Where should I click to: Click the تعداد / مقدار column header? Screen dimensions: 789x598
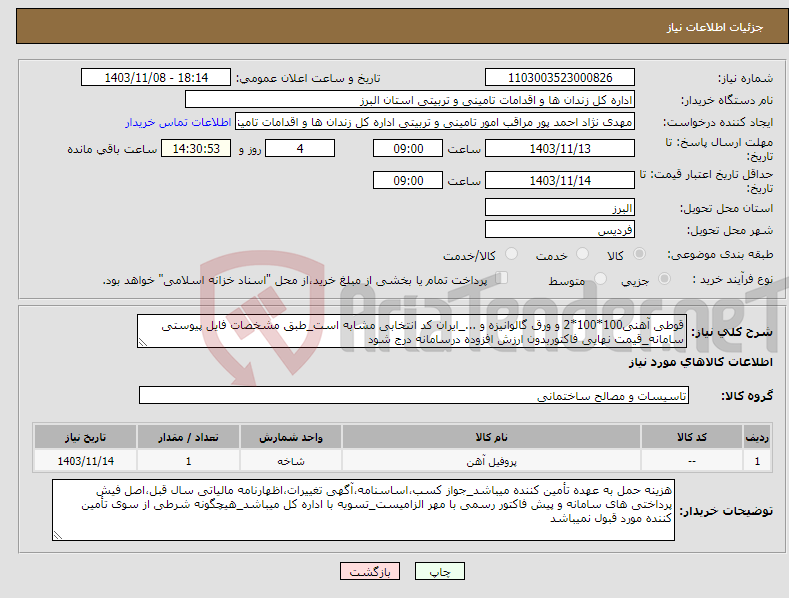click(188, 437)
